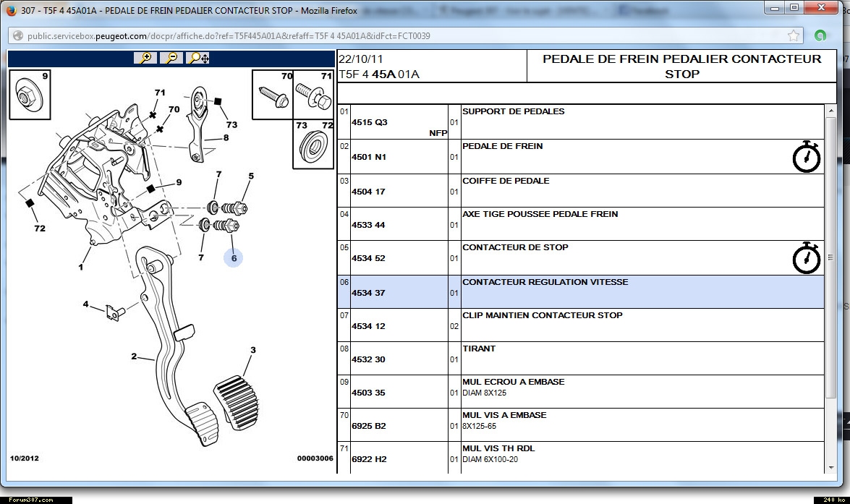Click part number 4533 44
This screenshot has height=504, width=850.
point(368,225)
